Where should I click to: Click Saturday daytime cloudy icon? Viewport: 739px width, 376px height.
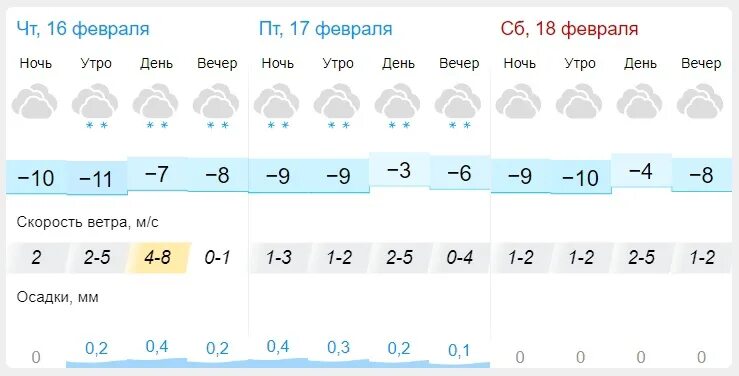[640, 101]
